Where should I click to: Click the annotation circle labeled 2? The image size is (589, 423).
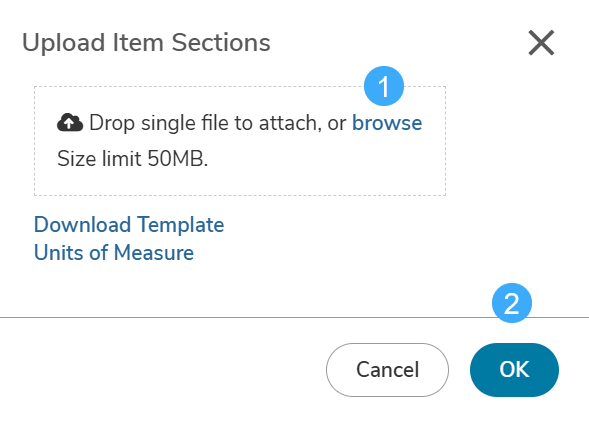point(512,303)
